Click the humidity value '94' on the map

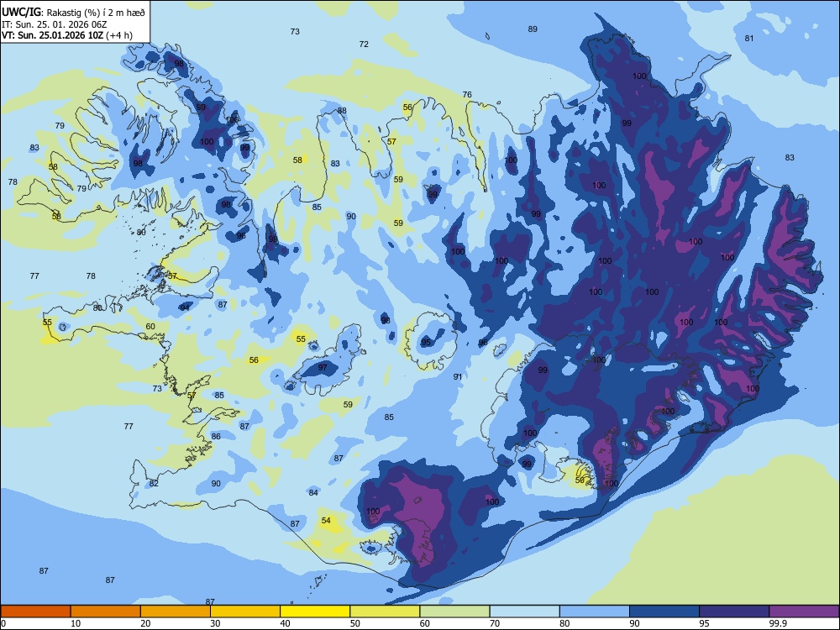185,307
